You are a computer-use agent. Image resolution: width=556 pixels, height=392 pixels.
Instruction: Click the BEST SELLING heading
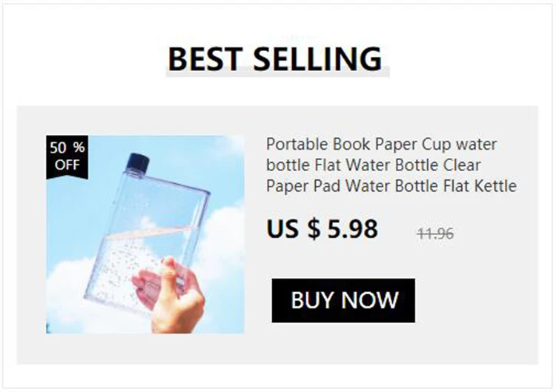click(x=275, y=59)
